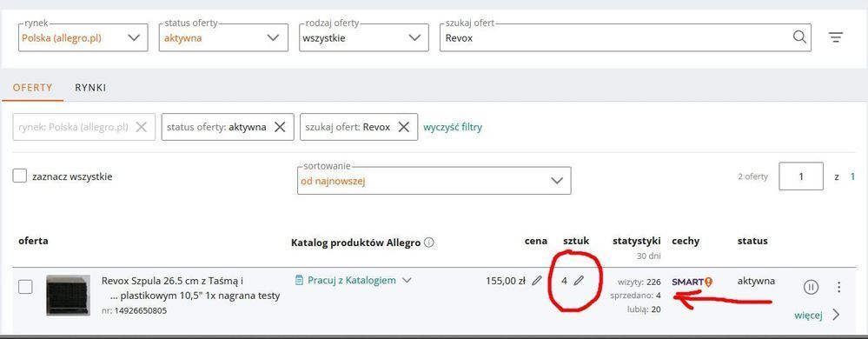Remove the status oferty: aktywna filter
The width and height of the screenshot is (868, 339).
point(280,127)
